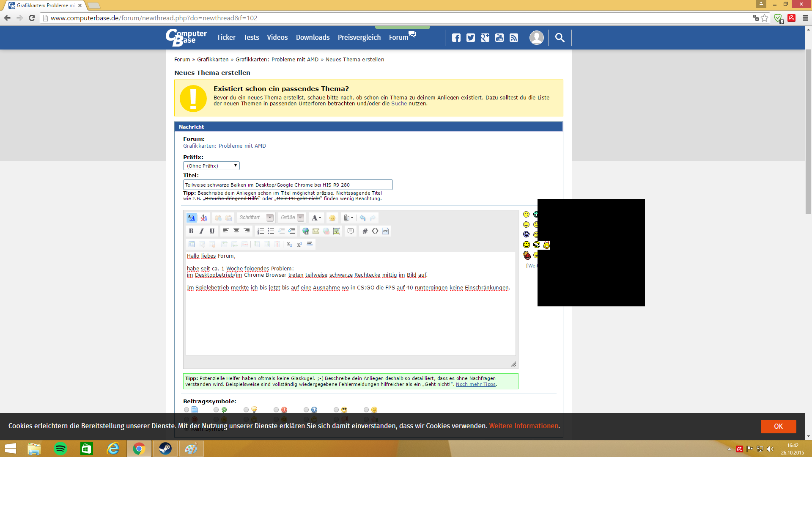This screenshot has width=812, height=526.
Task: Click the ordered list icon
Action: click(x=261, y=231)
